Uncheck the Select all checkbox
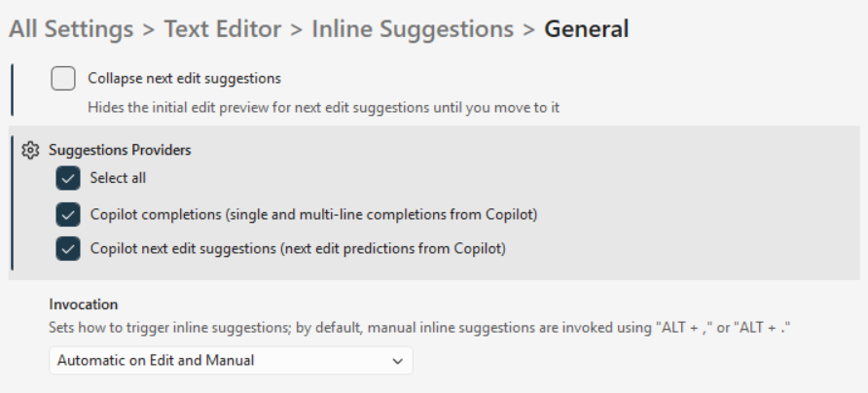This screenshot has width=868, height=393. pyautogui.click(x=68, y=178)
